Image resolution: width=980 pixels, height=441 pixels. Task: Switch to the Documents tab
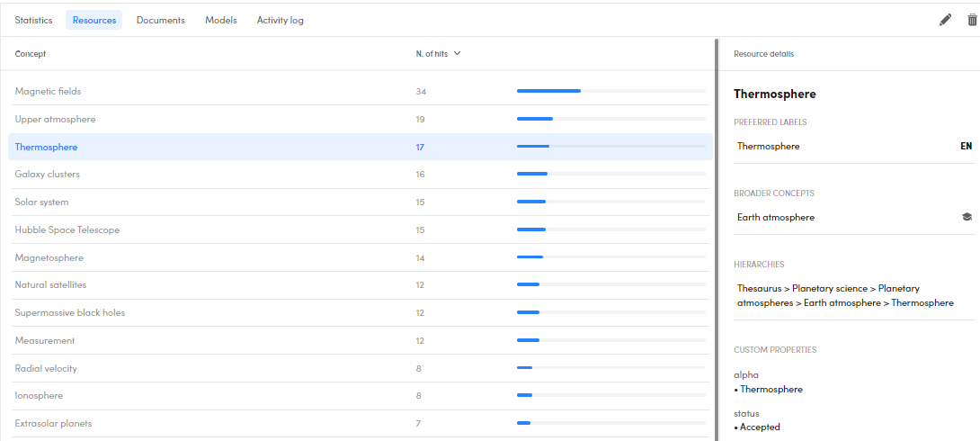[x=160, y=20]
